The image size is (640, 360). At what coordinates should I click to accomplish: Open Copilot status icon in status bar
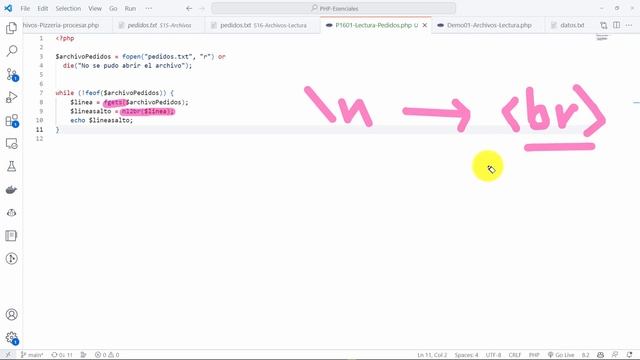click(x=600, y=355)
